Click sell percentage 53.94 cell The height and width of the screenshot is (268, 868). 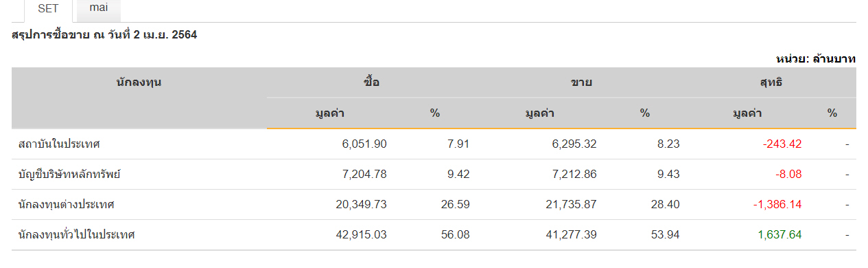pos(665,235)
